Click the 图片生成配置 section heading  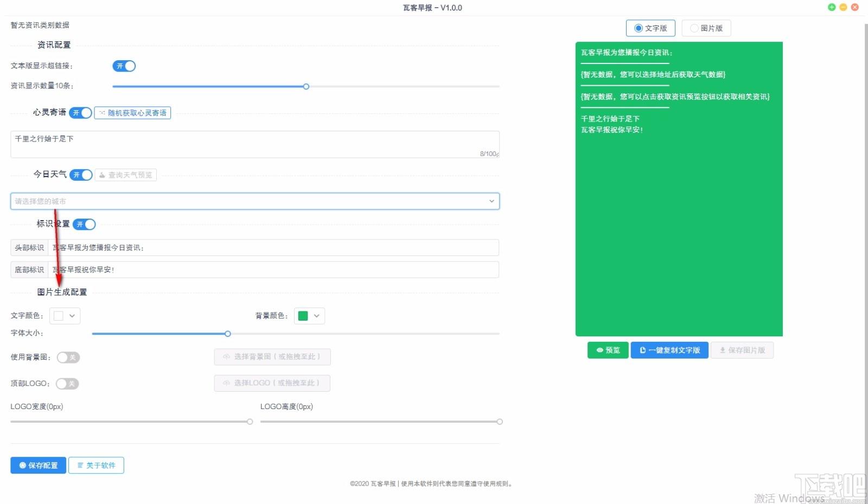tap(62, 292)
